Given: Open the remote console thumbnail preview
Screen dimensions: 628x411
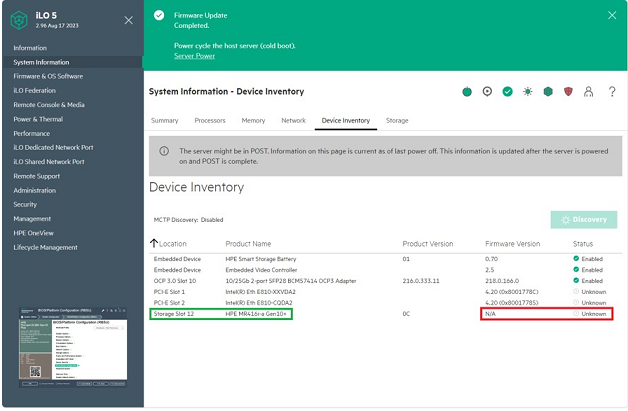Looking at the screenshot, I should [x=73, y=347].
